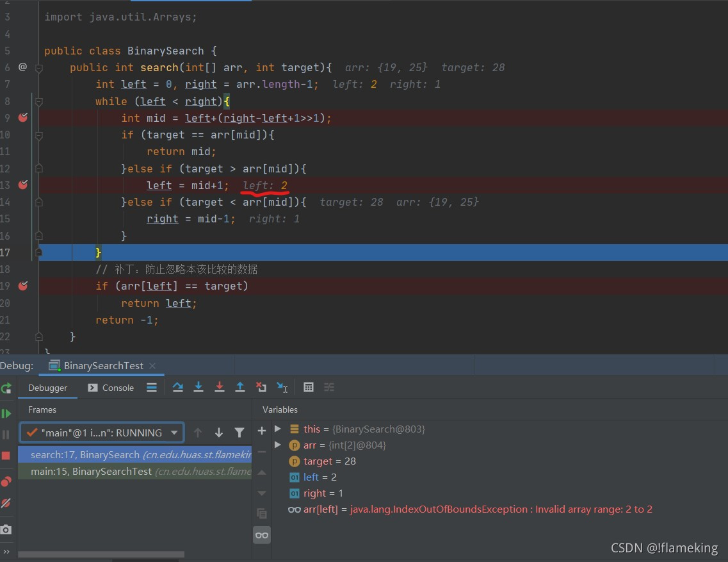Click Step Into button
Viewport: 728px width, 562px height.
tap(198, 387)
